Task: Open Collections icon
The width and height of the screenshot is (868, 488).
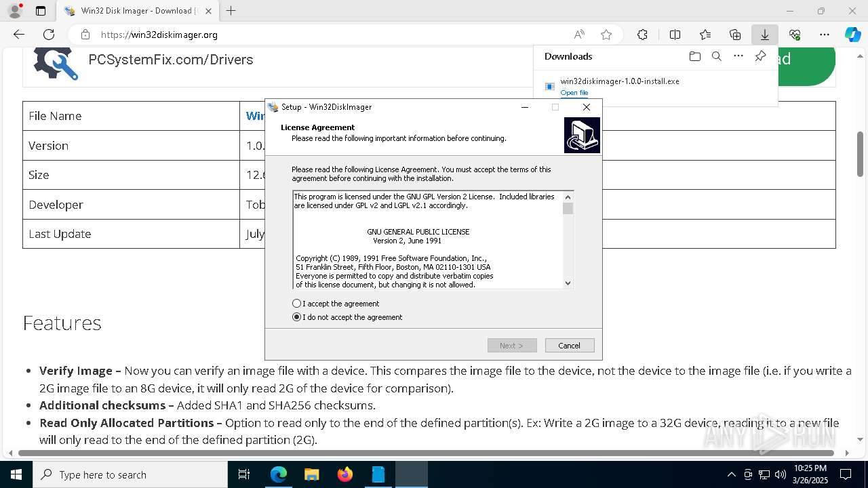Action: pyautogui.click(x=735, y=35)
